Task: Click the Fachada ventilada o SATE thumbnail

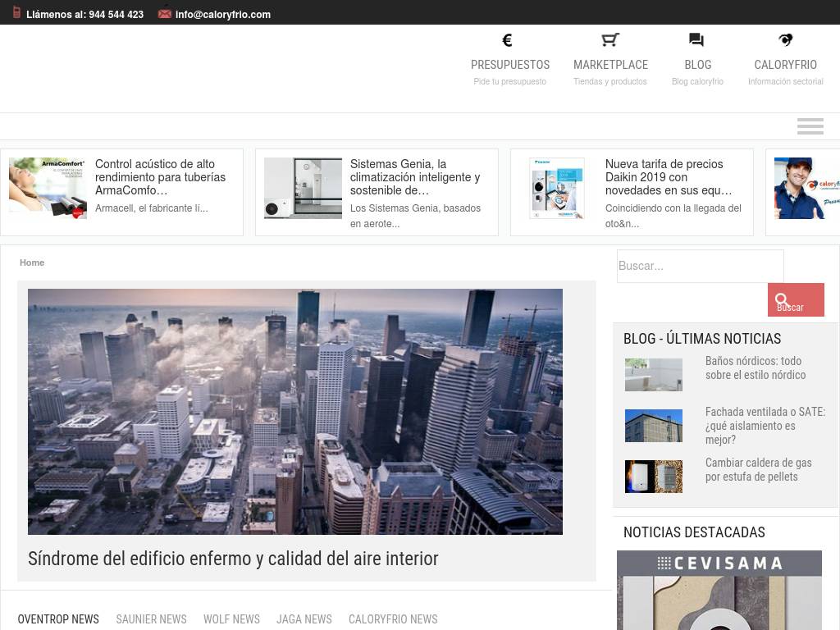Action: [x=653, y=426]
